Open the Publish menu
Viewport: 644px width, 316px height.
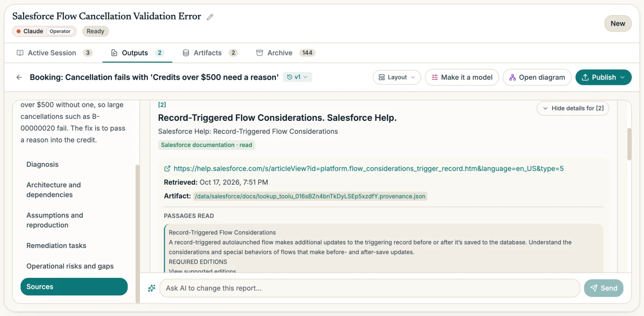[x=604, y=77]
